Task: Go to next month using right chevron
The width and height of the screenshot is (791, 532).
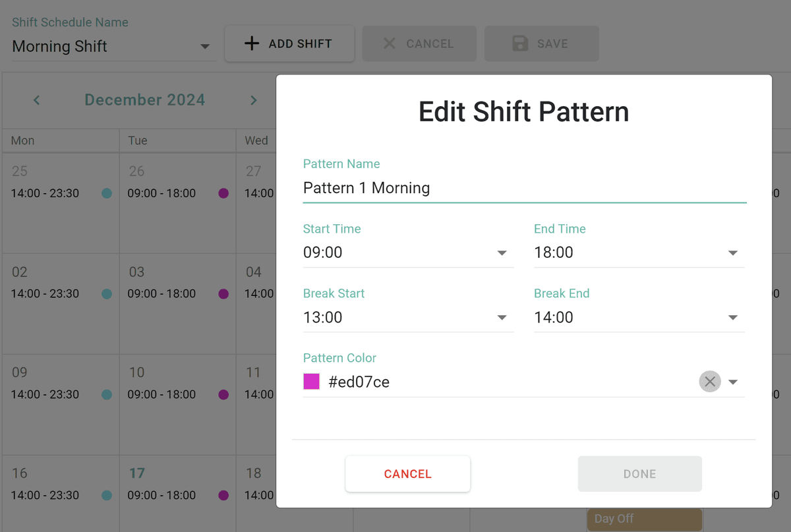Action: tap(253, 100)
